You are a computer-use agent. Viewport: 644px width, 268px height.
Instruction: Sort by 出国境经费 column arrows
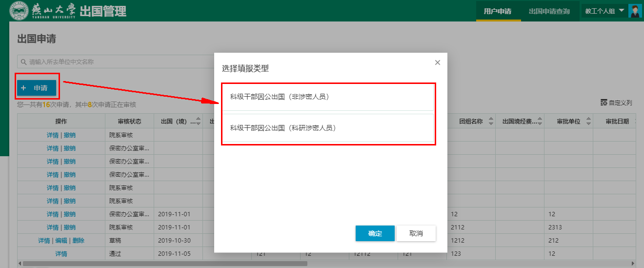pos(540,122)
